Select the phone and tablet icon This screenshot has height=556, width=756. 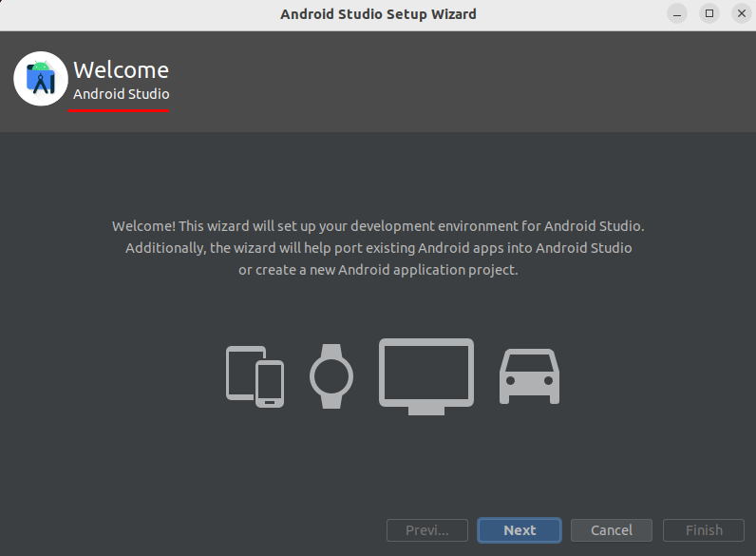coord(255,376)
